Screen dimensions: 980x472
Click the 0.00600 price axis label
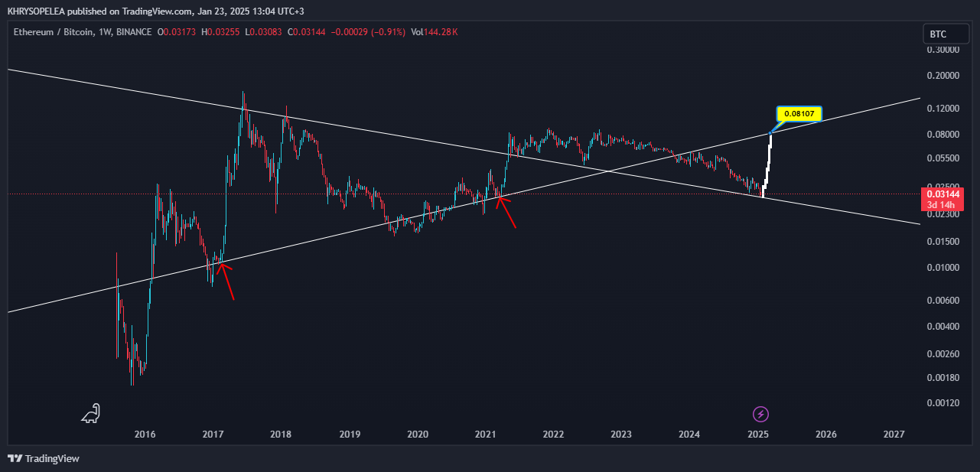tap(943, 301)
